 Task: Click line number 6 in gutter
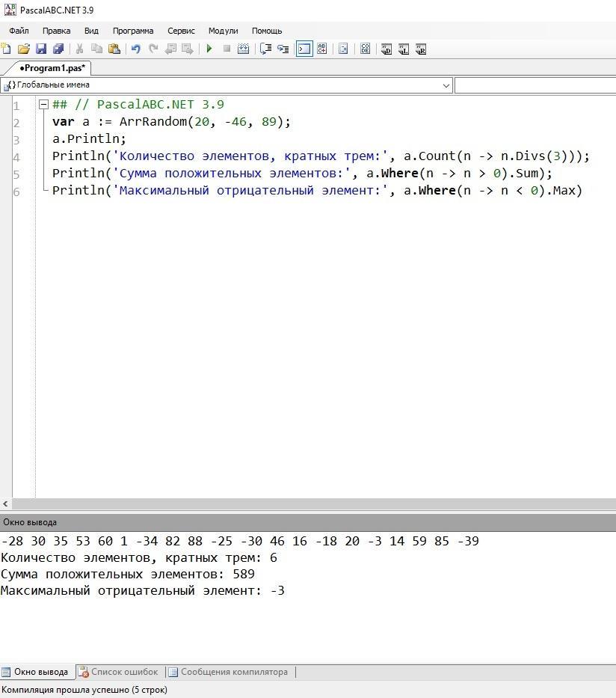16,192
